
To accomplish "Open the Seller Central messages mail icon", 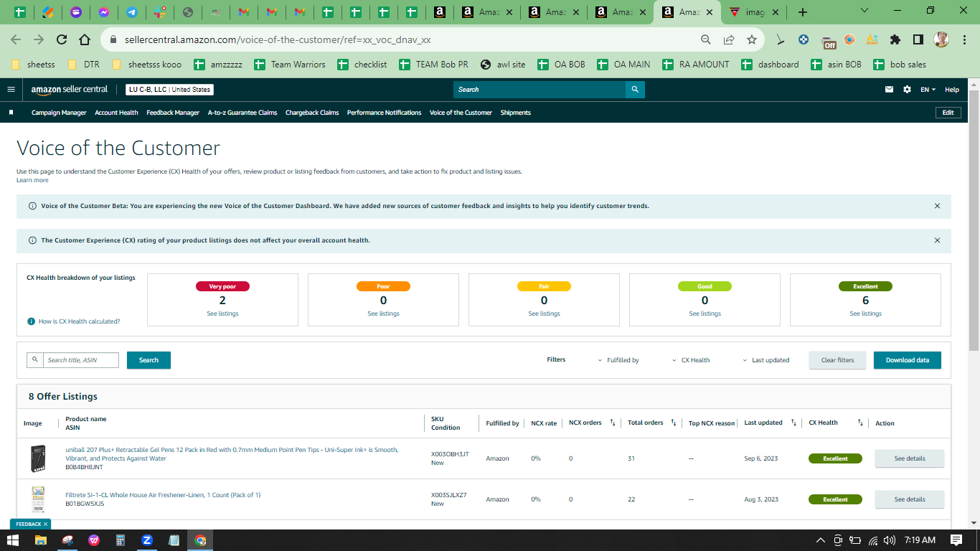I will coord(890,90).
